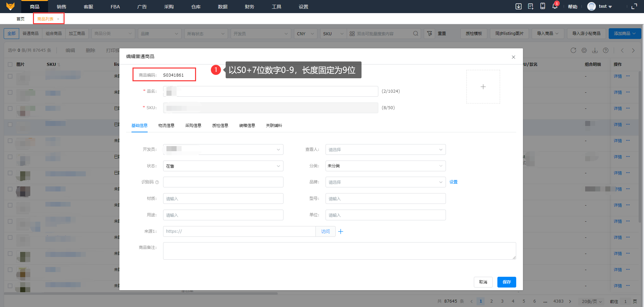Click the 重置 filter button

(442, 34)
